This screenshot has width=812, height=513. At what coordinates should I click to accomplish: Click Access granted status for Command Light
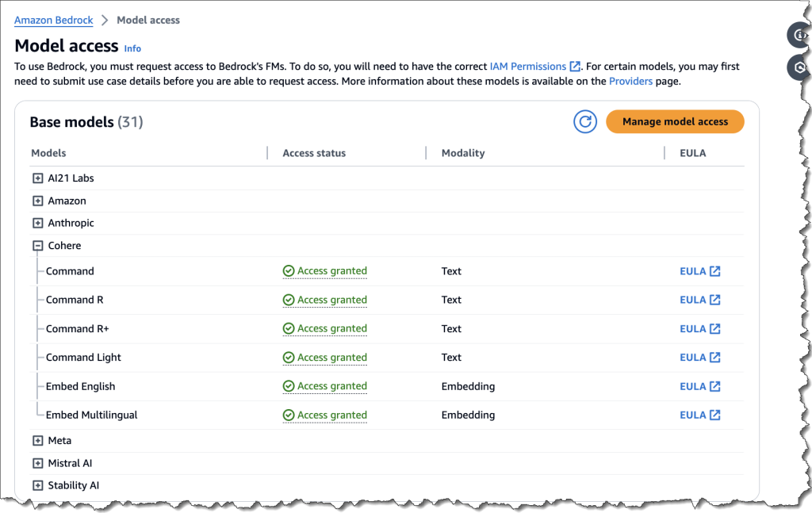point(324,357)
